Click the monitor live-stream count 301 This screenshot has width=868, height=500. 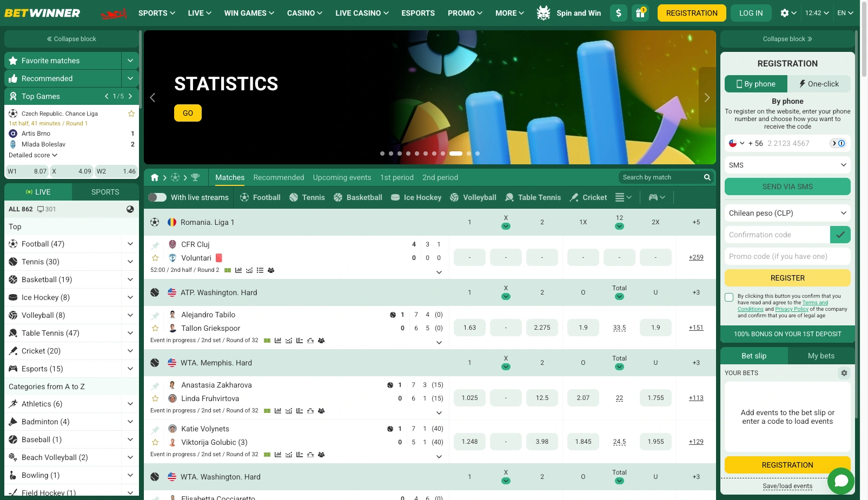click(x=47, y=209)
